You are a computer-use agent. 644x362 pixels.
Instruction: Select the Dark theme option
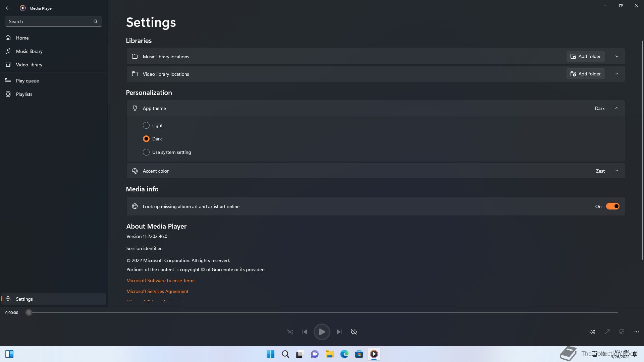[x=152, y=139]
